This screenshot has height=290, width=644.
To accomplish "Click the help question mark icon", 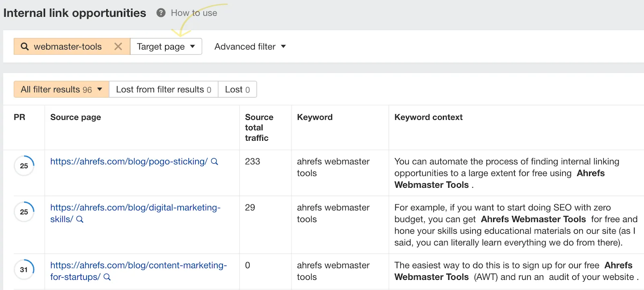I will tap(161, 13).
